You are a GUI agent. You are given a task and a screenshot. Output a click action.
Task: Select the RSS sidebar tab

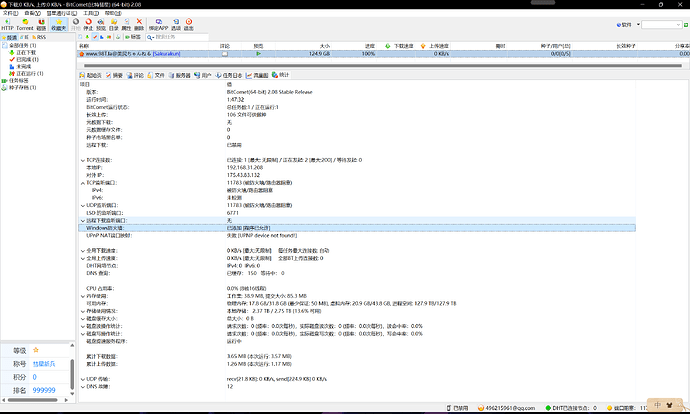(x=39, y=37)
